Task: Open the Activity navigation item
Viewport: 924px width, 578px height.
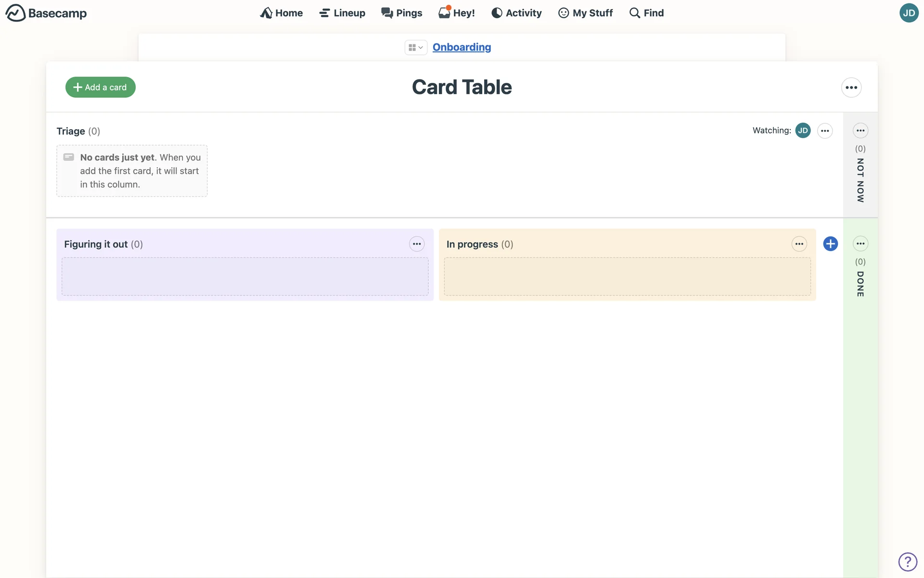Action: point(516,13)
